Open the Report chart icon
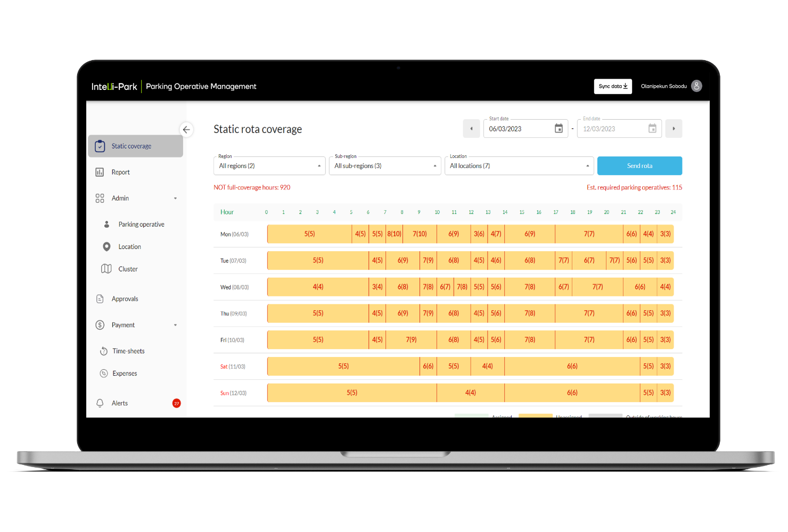788x532 pixels. [100, 172]
